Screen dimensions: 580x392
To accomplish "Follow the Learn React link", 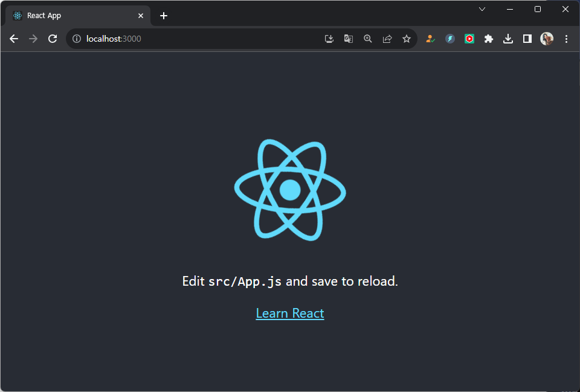I will click(x=290, y=313).
